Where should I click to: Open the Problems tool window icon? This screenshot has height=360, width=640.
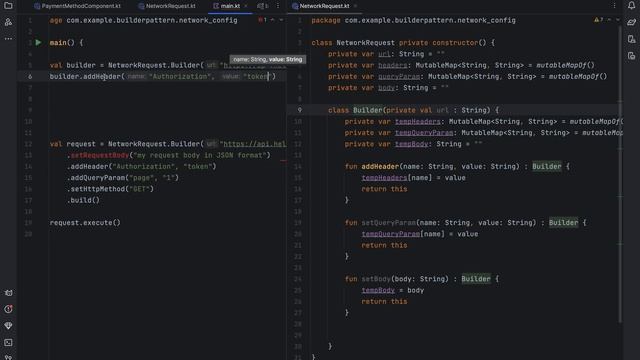coord(8,309)
